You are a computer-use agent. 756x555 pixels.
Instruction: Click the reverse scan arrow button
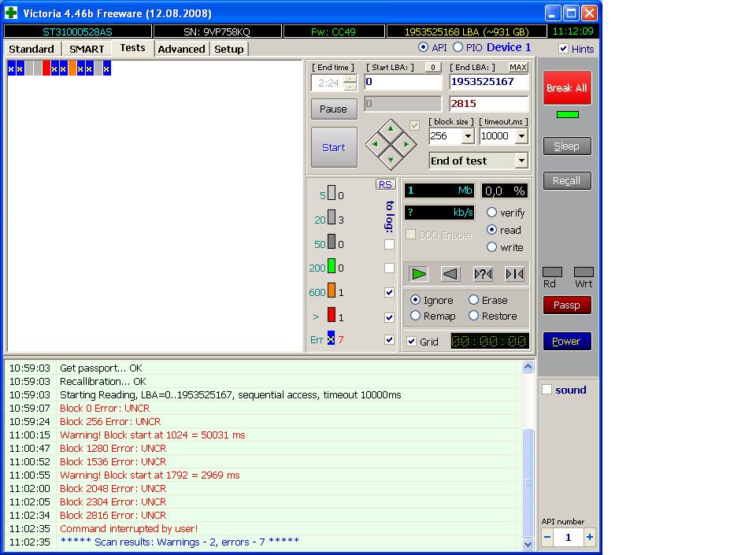coord(450,274)
